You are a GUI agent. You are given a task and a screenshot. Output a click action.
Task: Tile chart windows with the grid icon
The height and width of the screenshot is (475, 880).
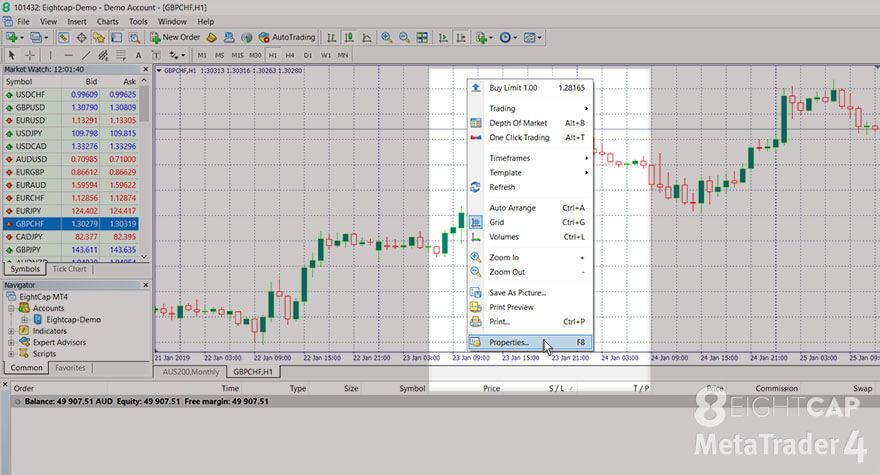[x=422, y=38]
